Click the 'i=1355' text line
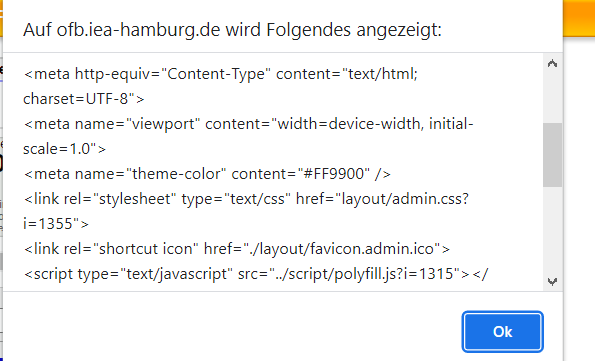 56,224
